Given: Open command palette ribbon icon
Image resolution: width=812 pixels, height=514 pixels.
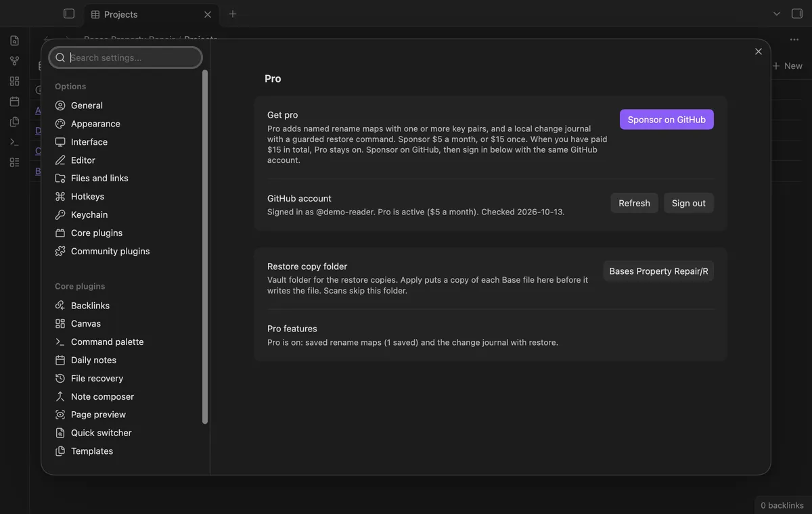Looking at the screenshot, I should (15, 142).
